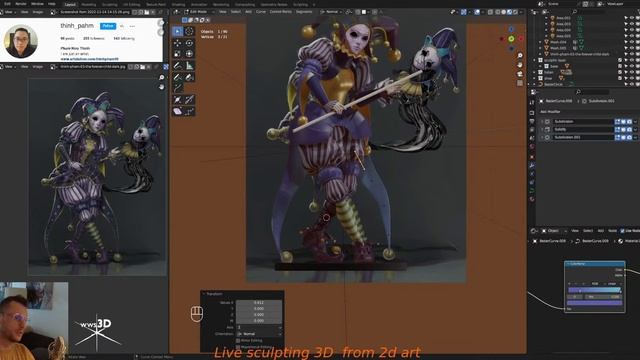Hide the Mesh.004 object via eye icon
640x360 pixels.
631,42
